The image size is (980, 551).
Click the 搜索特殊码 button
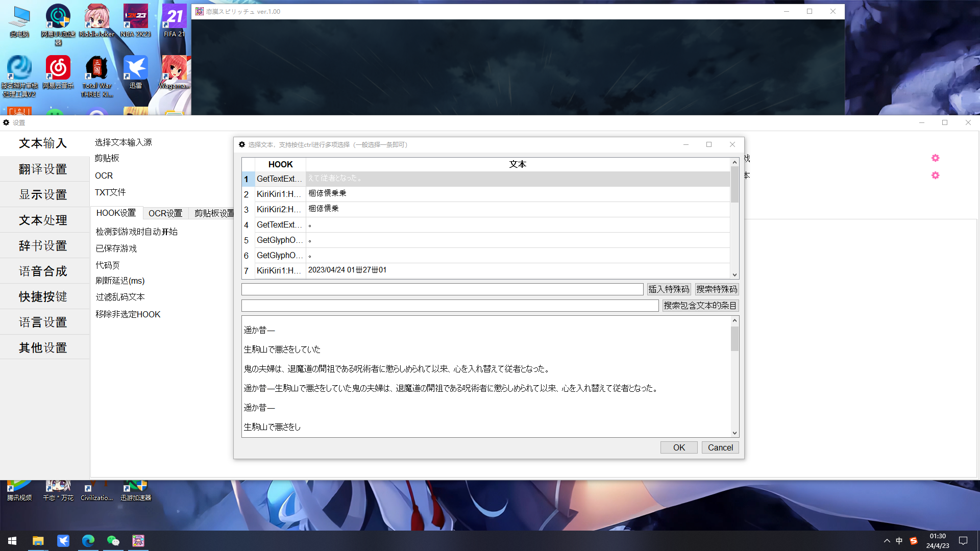(717, 289)
